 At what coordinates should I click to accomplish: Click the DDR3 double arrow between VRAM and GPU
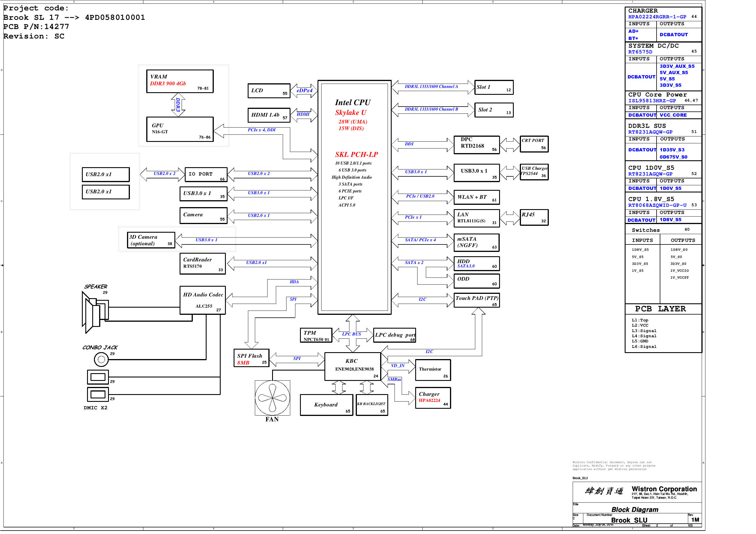tap(178, 105)
